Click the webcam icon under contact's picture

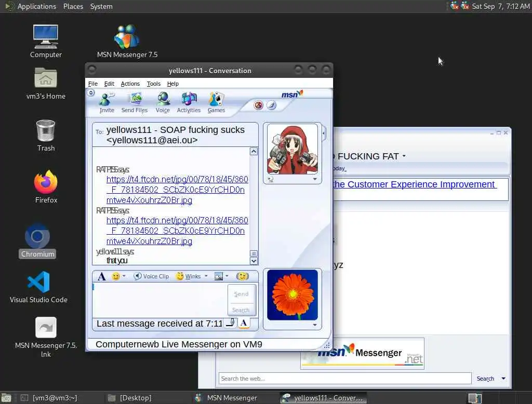[x=270, y=179]
